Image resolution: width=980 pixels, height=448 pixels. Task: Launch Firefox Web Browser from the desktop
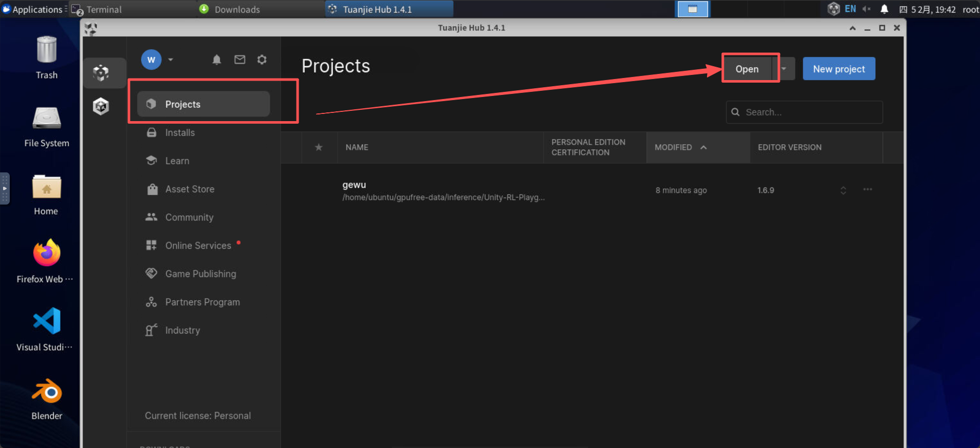coord(46,253)
